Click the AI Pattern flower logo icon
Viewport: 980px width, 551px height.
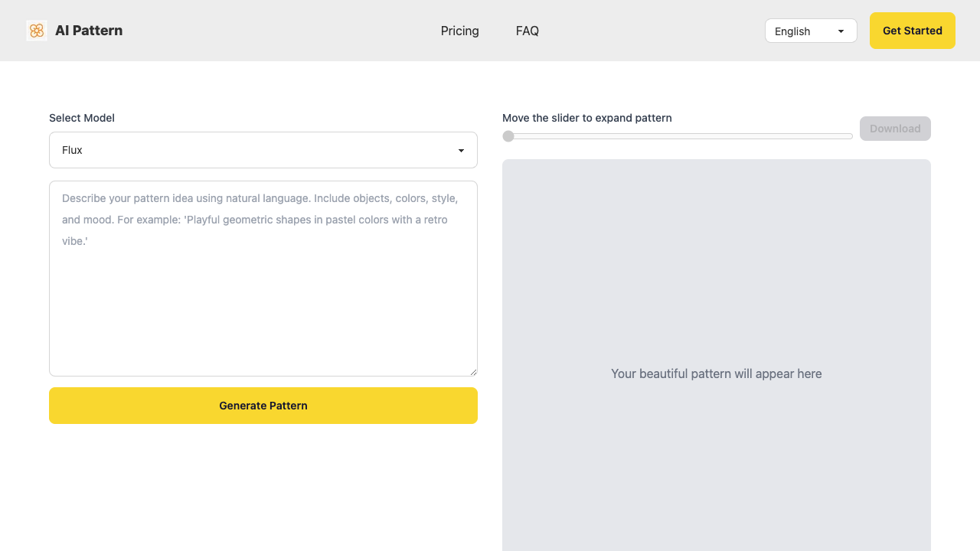[36, 31]
